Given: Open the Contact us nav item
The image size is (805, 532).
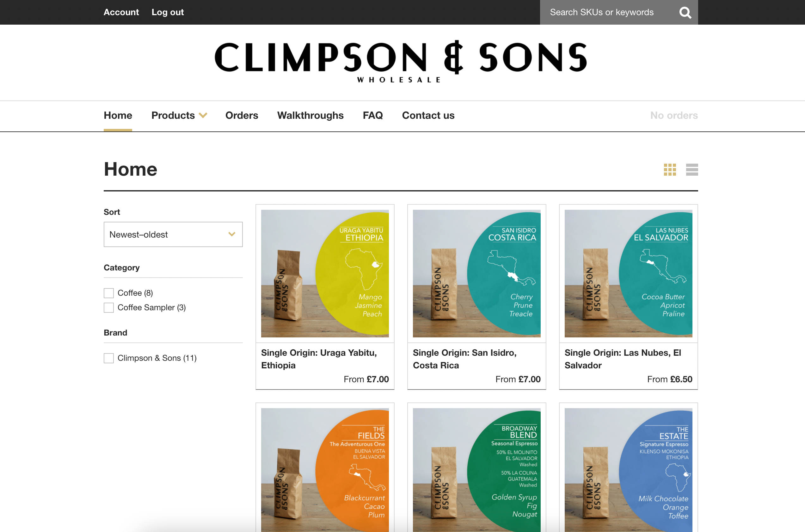Looking at the screenshot, I should point(428,115).
